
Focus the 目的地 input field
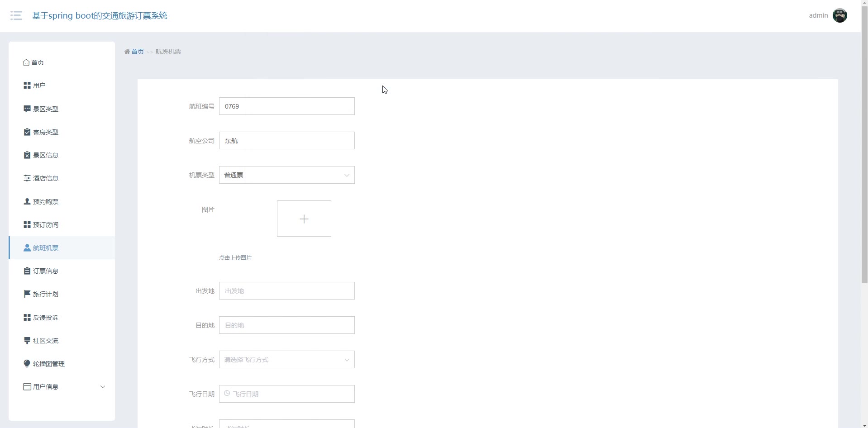pyautogui.click(x=287, y=325)
